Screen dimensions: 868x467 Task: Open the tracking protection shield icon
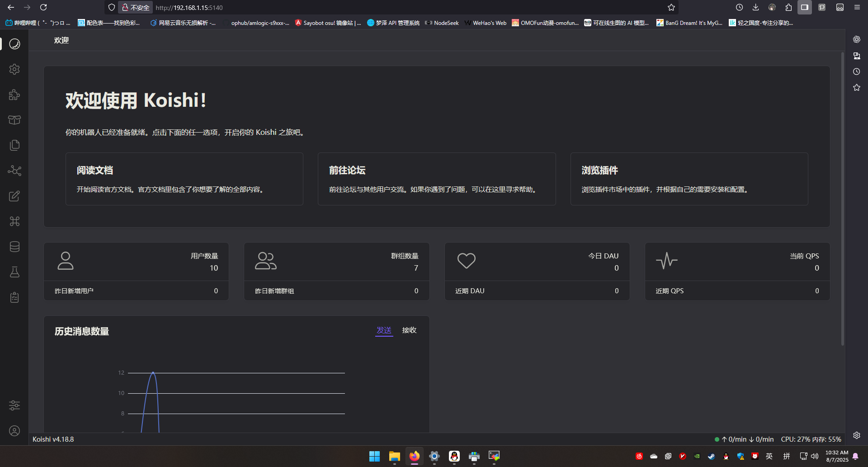point(112,7)
